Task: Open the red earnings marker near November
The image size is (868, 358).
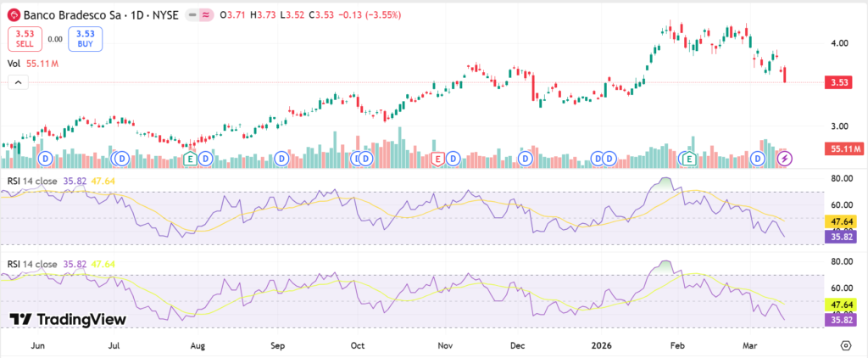Action: pyautogui.click(x=437, y=159)
